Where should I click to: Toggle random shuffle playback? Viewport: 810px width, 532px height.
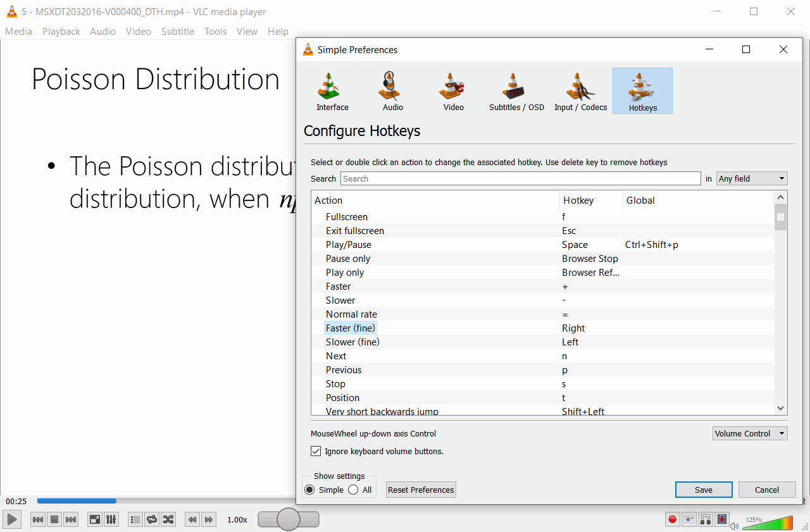pyautogui.click(x=168, y=519)
